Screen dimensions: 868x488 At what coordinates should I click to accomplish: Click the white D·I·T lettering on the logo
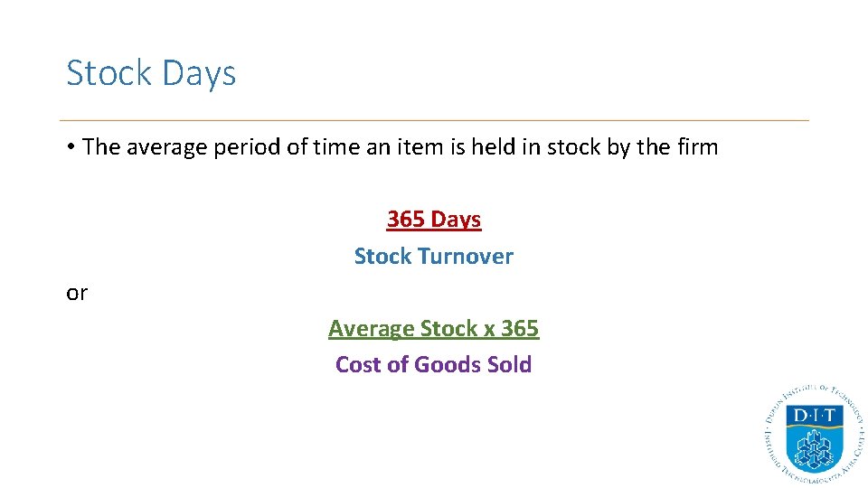pyautogui.click(x=814, y=416)
